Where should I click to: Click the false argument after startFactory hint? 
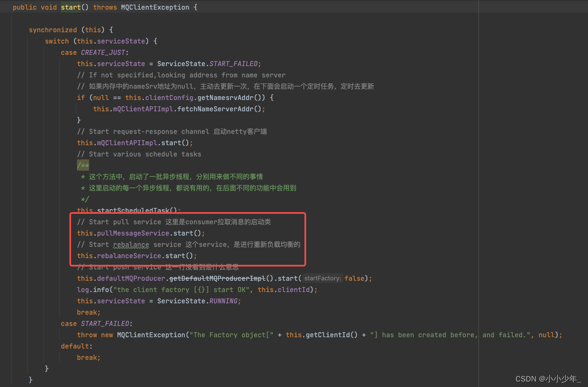pyautogui.click(x=354, y=278)
